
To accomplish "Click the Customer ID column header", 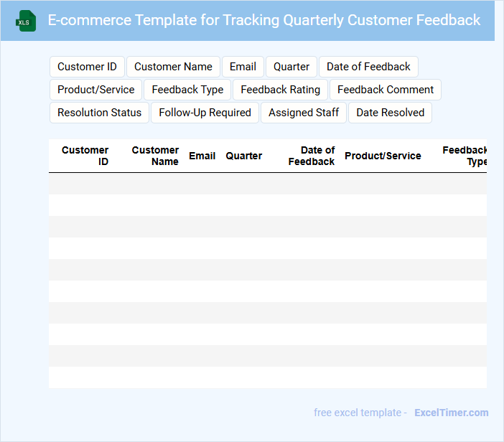I will click(85, 156).
